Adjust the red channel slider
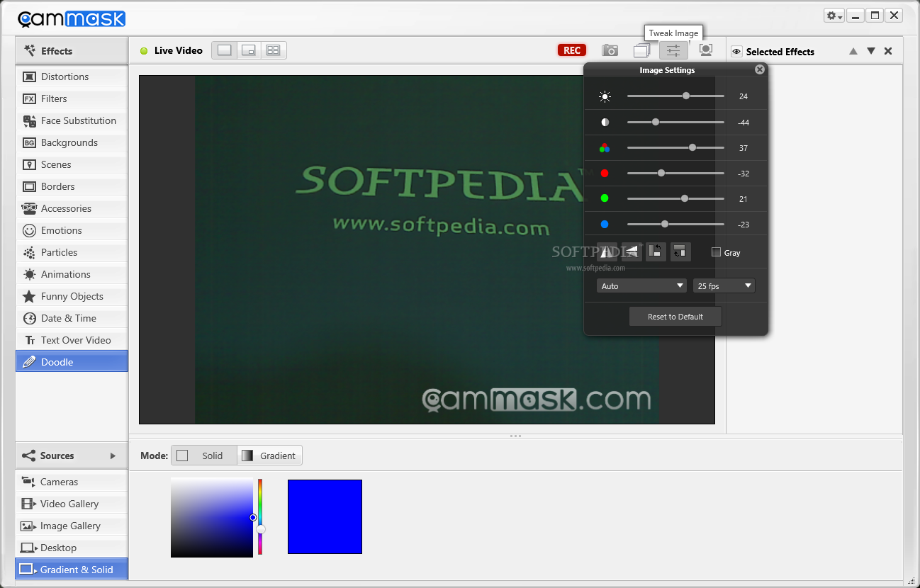 [675, 173]
